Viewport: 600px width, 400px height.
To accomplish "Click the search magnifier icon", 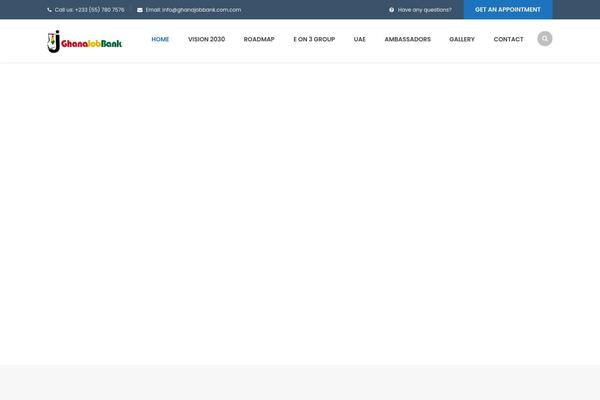I will tap(545, 39).
